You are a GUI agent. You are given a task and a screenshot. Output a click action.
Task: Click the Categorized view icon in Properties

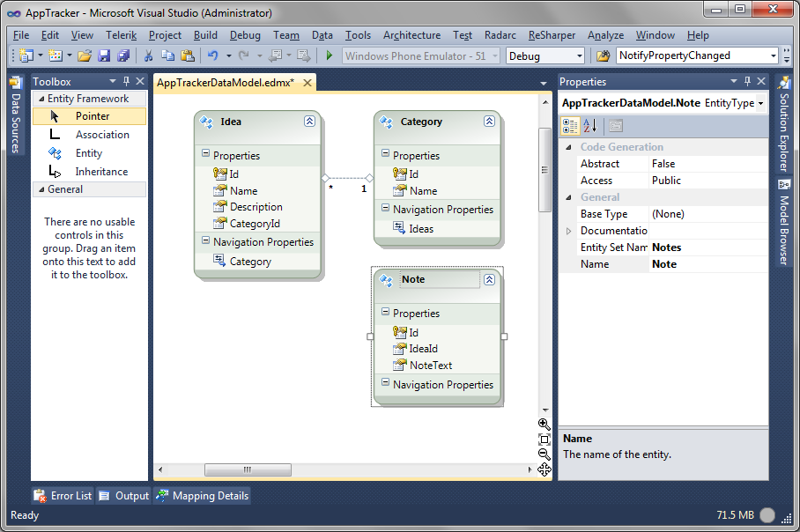click(x=570, y=125)
